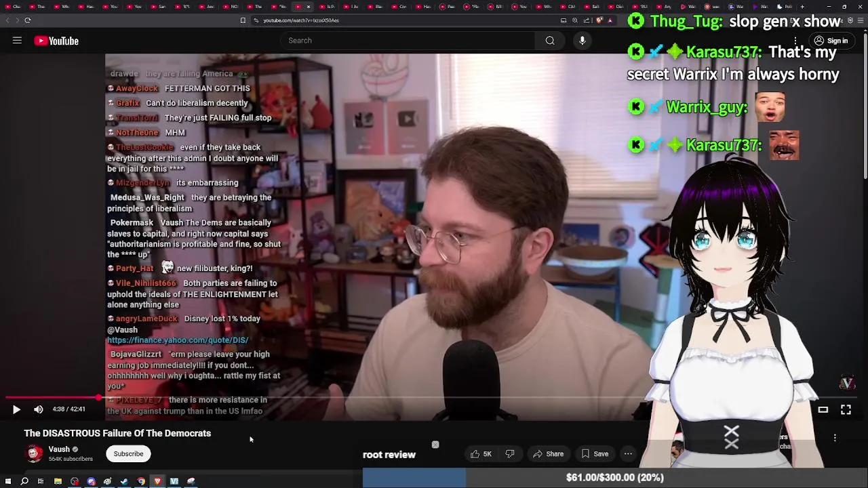Open more actions ellipsis beside Save
This screenshot has height=488, width=868.
pos(628,454)
